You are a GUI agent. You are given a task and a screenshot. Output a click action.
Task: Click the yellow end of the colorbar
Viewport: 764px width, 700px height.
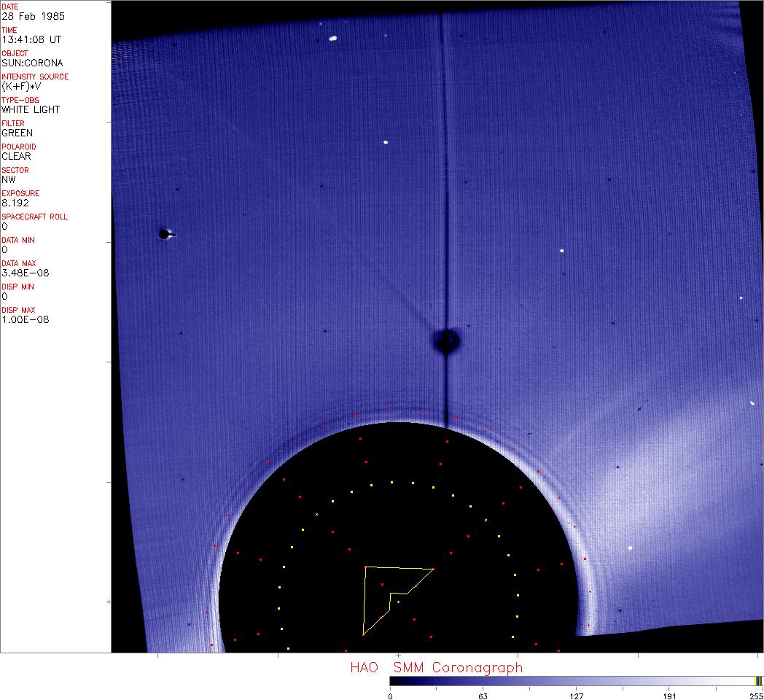click(756, 681)
